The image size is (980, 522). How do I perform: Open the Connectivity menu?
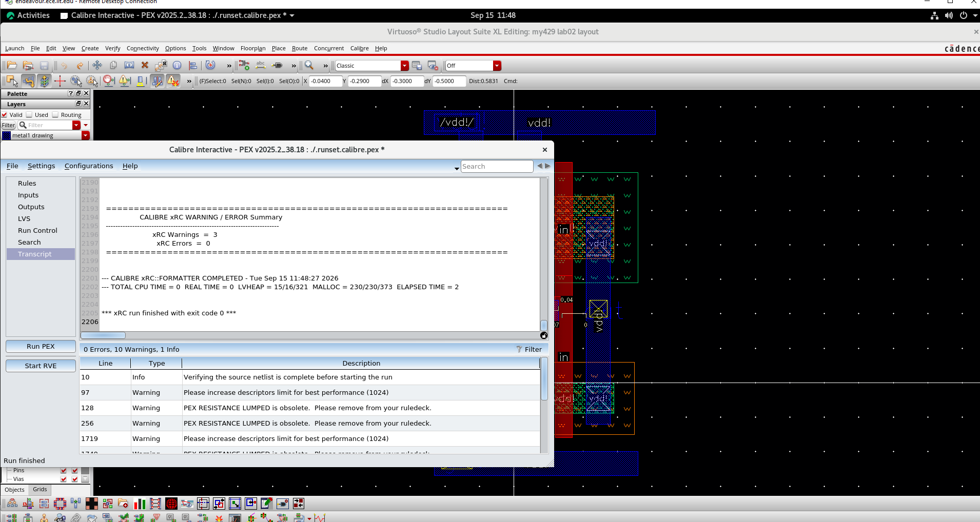tap(143, 48)
